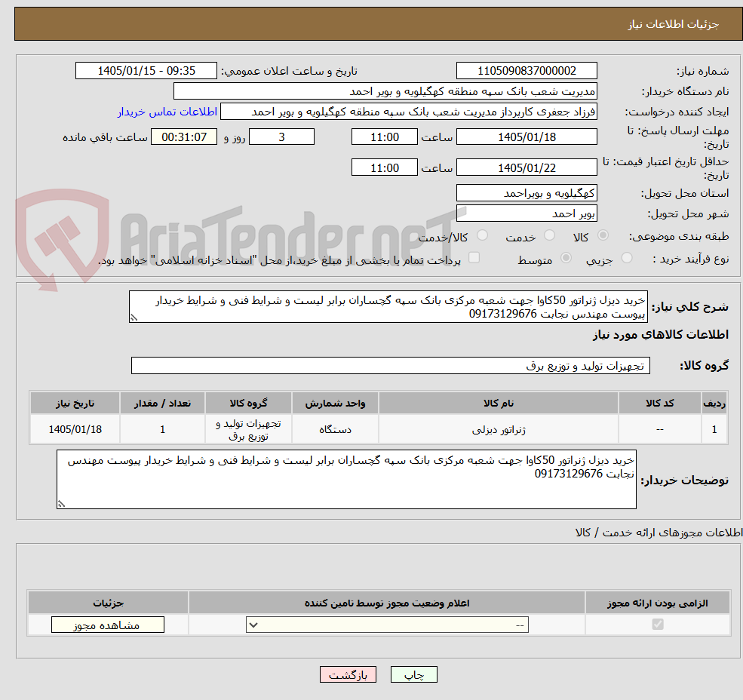Click the goods group field تجهیزات تولید و توزیع برق

point(391,365)
